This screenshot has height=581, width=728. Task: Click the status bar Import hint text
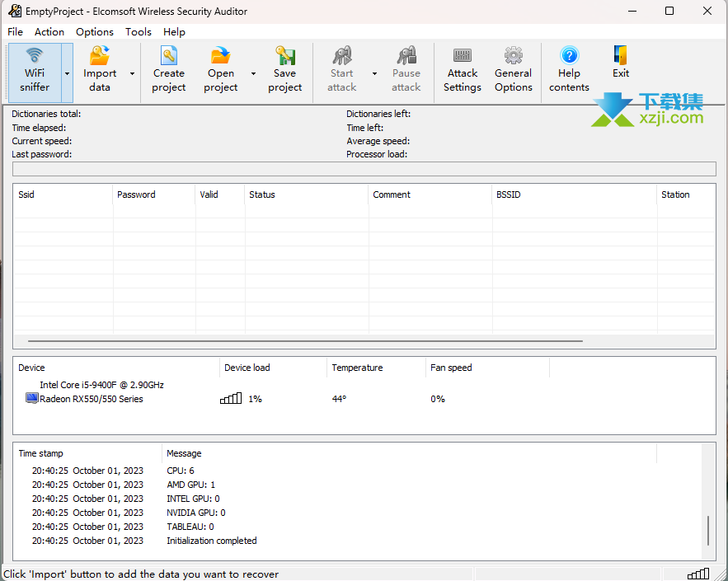click(141, 574)
